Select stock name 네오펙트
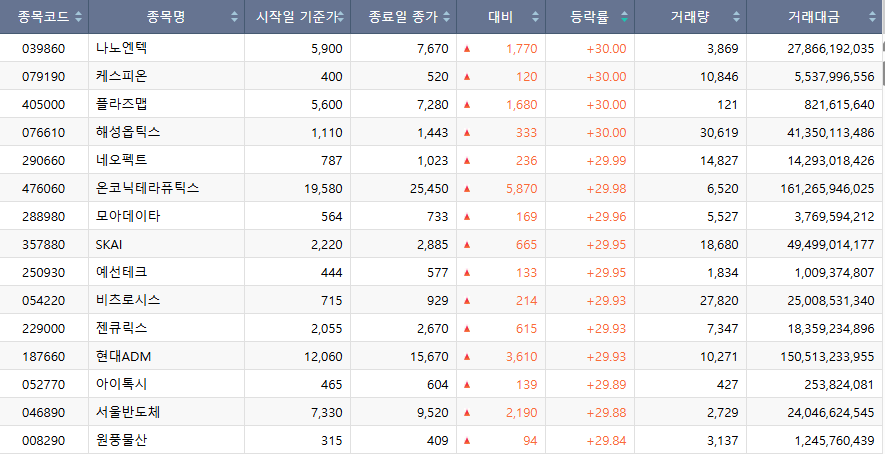The image size is (885, 454). [x=121, y=160]
